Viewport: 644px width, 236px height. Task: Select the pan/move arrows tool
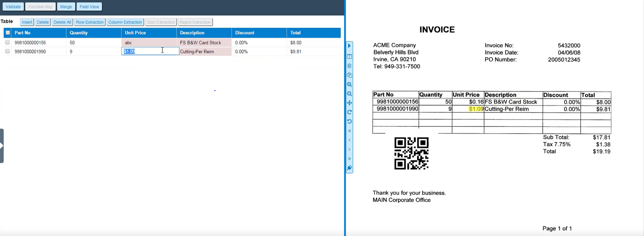(349, 103)
